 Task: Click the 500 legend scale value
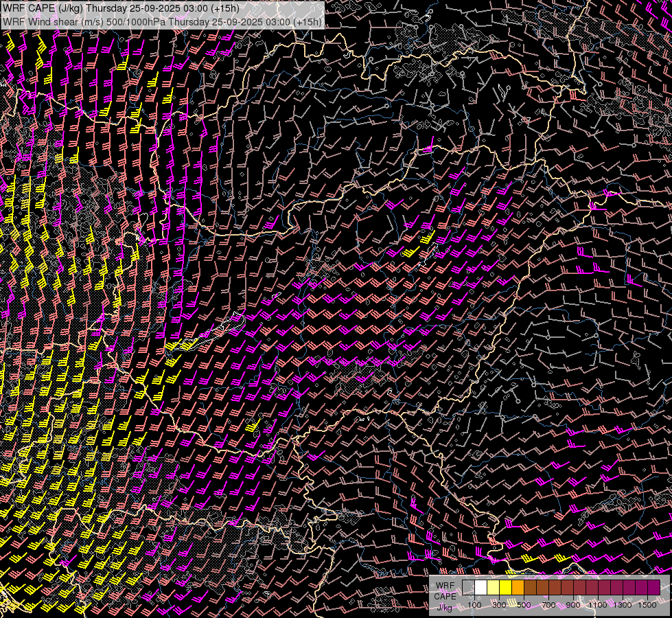pos(524,605)
